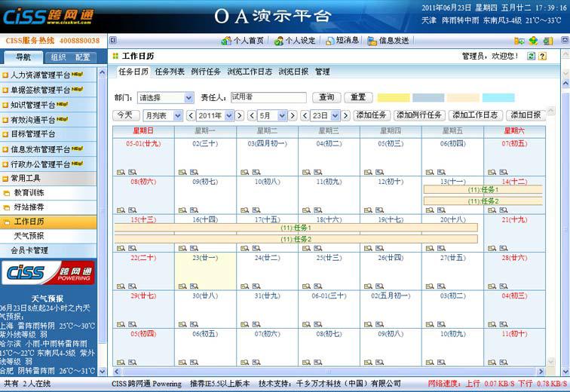Go to previous month with the left arrow
This screenshot has height=392, width=570.
252,115
